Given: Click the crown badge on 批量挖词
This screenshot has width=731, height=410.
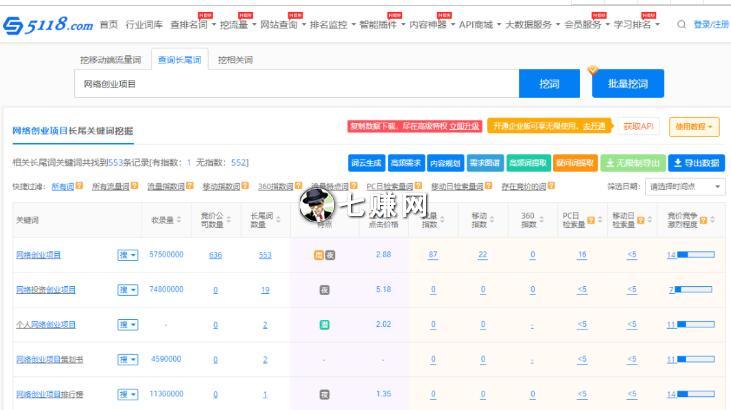Looking at the screenshot, I should tap(593, 70).
